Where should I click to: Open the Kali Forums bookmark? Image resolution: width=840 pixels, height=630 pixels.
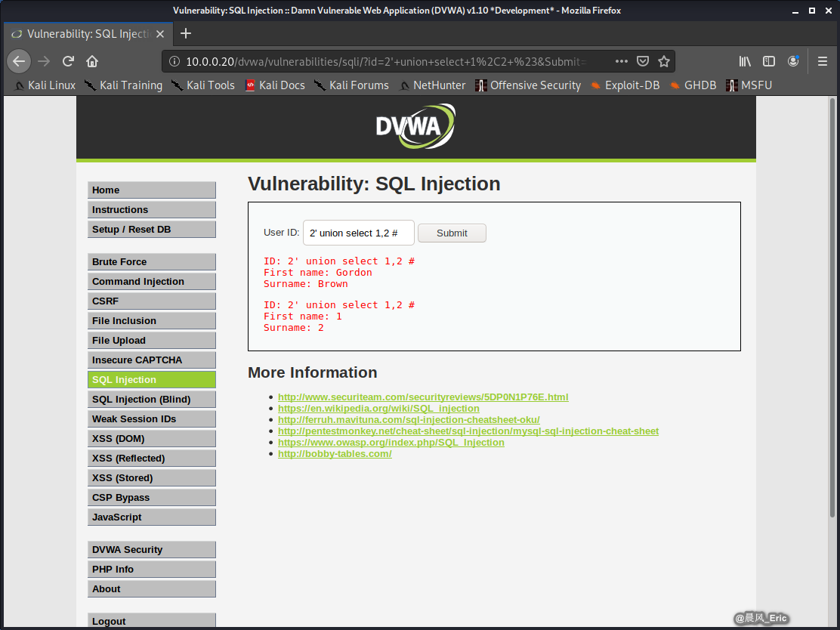[x=351, y=85]
